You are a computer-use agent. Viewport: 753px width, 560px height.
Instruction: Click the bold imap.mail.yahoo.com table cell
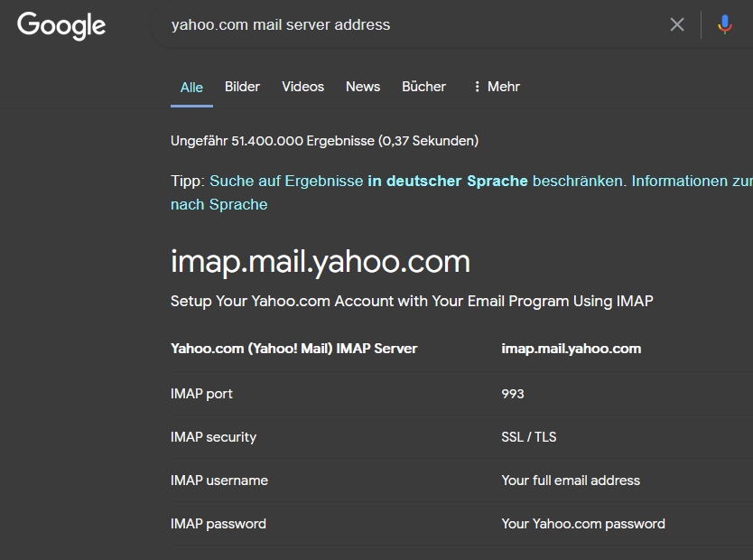point(572,349)
